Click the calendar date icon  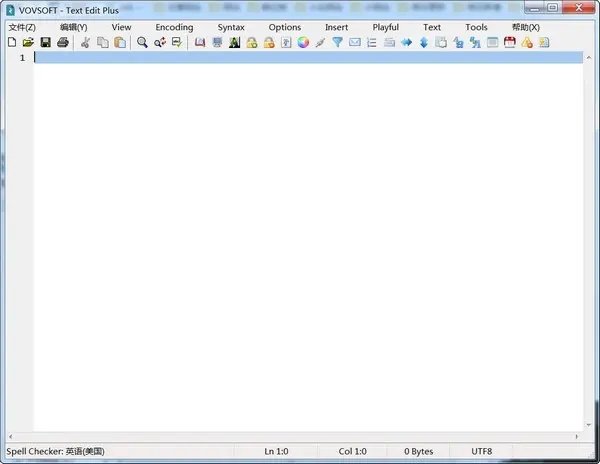[x=509, y=43]
